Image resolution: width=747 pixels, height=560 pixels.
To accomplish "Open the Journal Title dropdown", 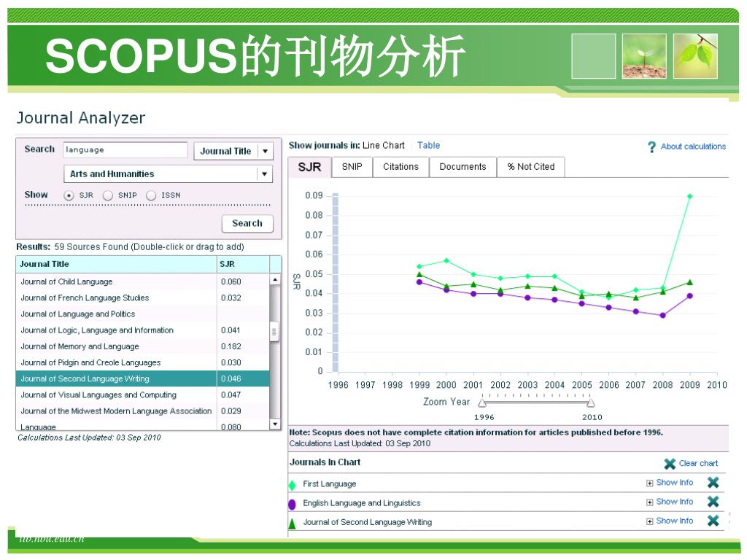I will pyautogui.click(x=233, y=152).
